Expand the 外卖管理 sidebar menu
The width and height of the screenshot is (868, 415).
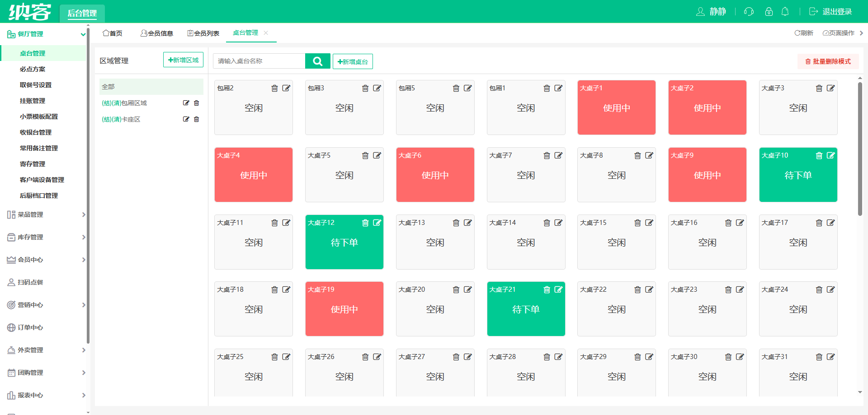pyautogui.click(x=84, y=350)
